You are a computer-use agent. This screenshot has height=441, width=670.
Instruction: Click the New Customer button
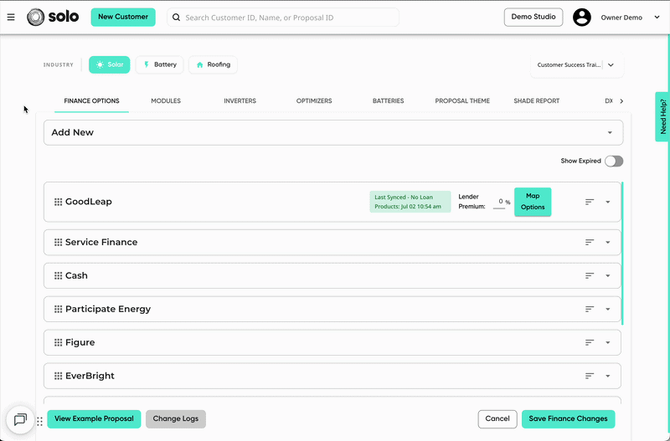tap(123, 17)
